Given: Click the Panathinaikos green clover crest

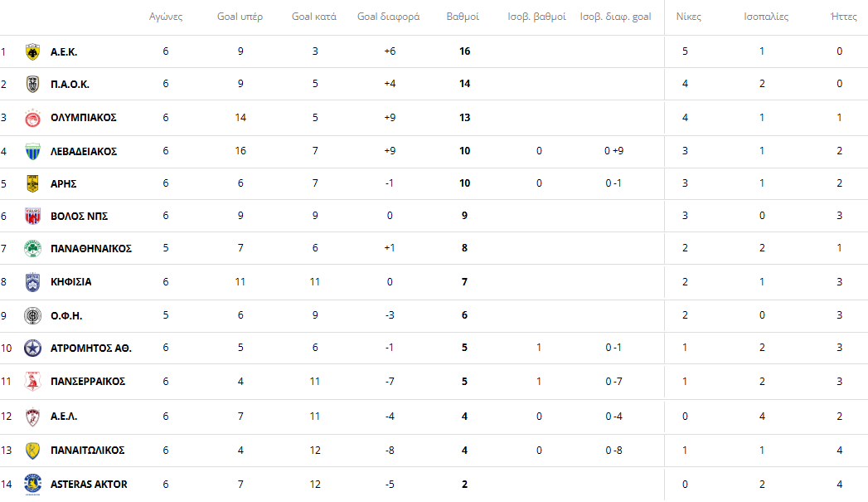Looking at the screenshot, I should pos(33,249).
